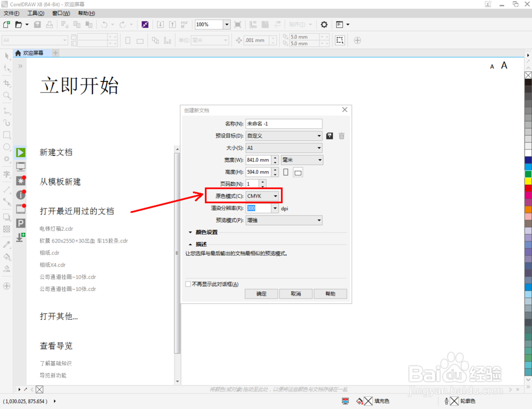Open the units millimeter dropdown

pyautogui.click(x=302, y=160)
